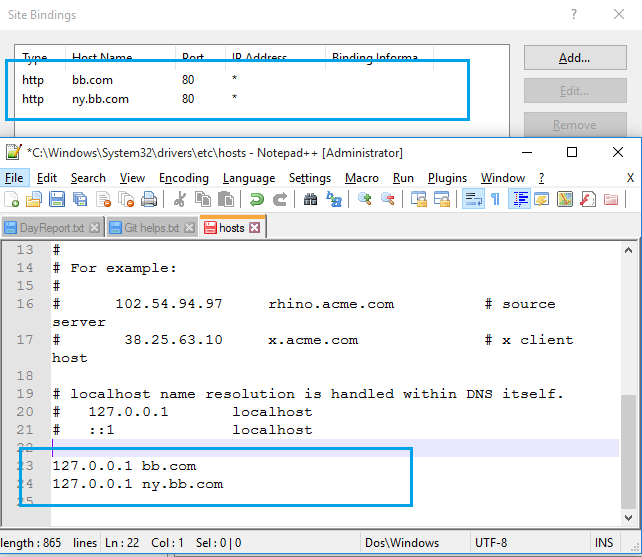Open the File menu

tap(14, 178)
